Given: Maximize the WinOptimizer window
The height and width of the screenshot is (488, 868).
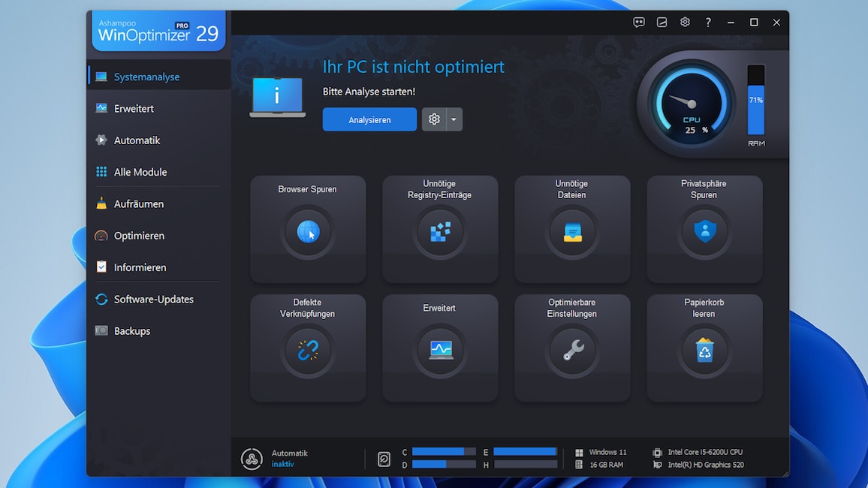Looking at the screenshot, I should [x=754, y=22].
